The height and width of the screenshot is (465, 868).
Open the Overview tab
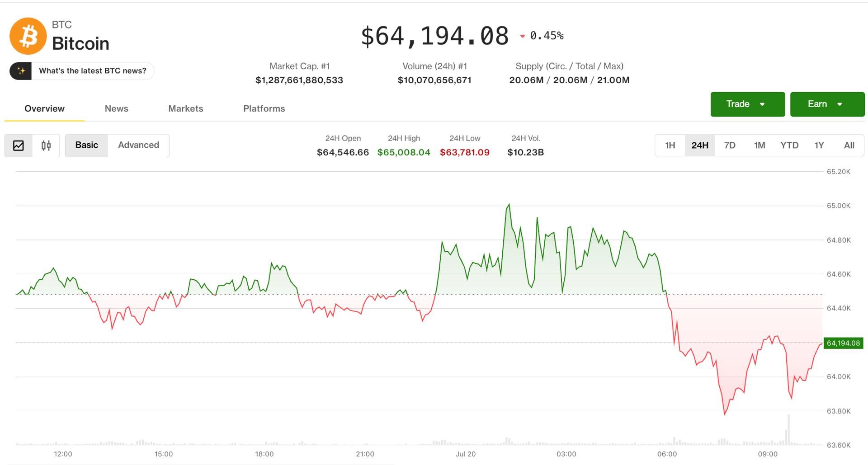(44, 108)
